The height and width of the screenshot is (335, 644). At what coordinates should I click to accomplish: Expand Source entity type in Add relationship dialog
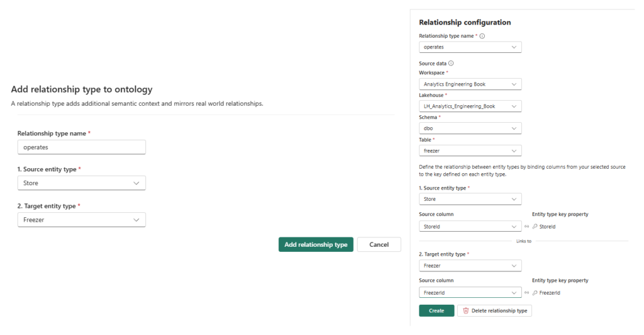[x=81, y=183]
